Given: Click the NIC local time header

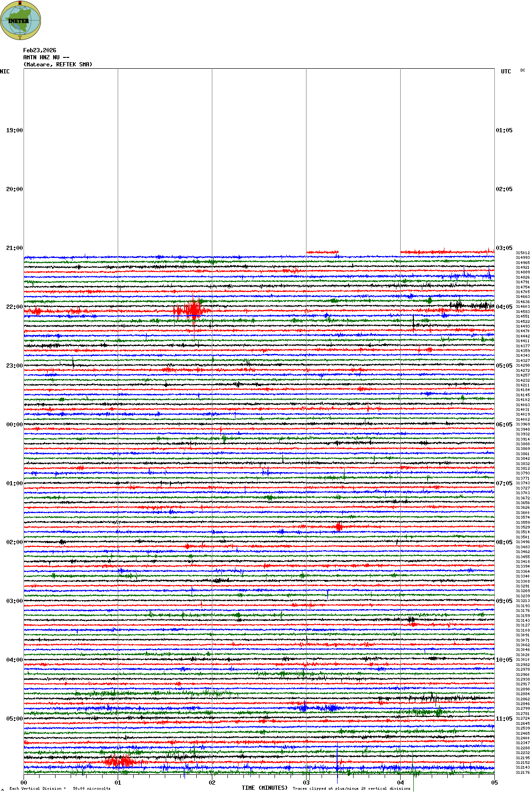Looking at the screenshot, I should (5, 72).
